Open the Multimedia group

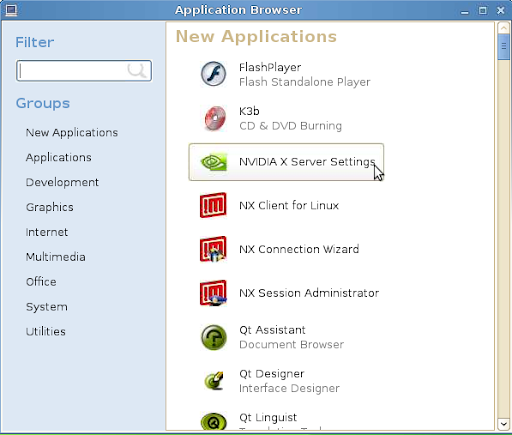click(x=55, y=257)
